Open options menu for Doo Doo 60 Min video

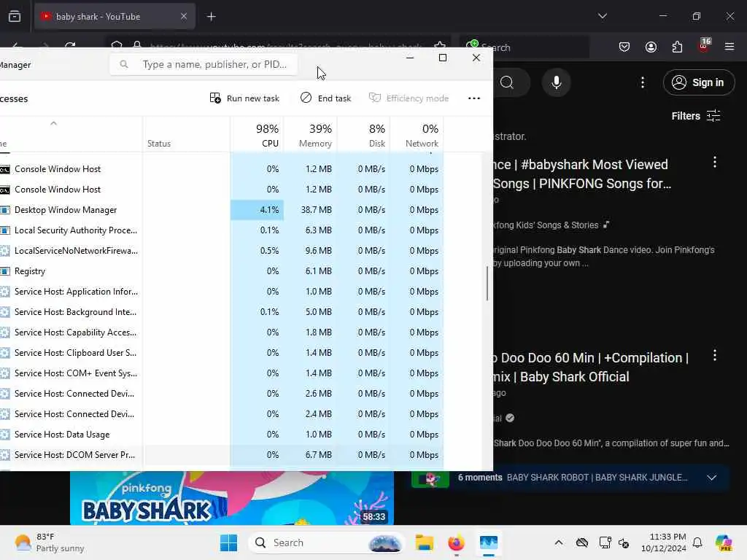(715, 355)
